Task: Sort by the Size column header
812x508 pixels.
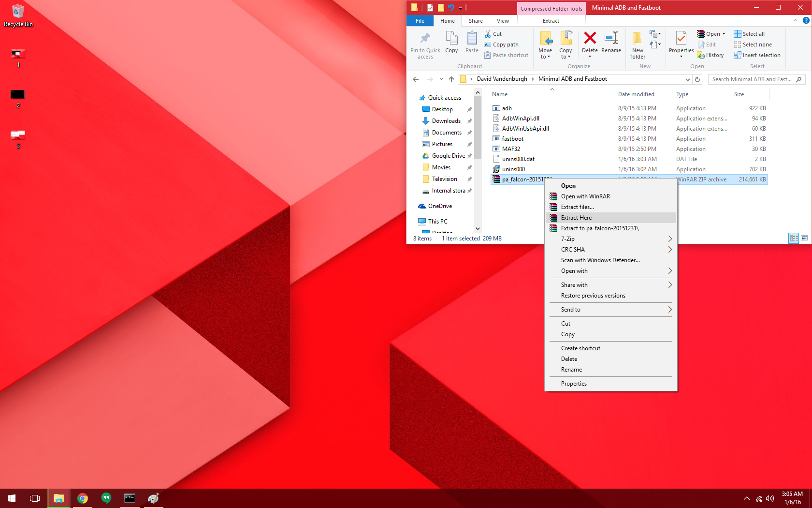Action: point(739,94)
